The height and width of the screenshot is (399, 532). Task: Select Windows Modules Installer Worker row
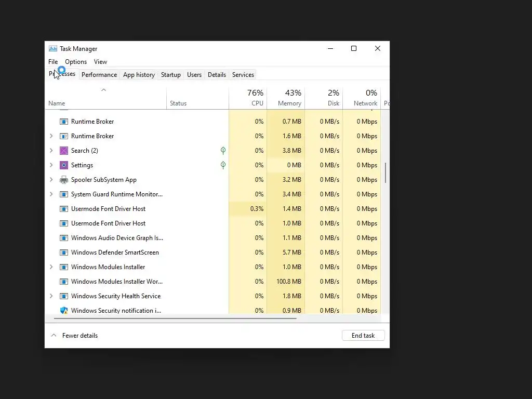pyautogui.click(x=212, y=282)
